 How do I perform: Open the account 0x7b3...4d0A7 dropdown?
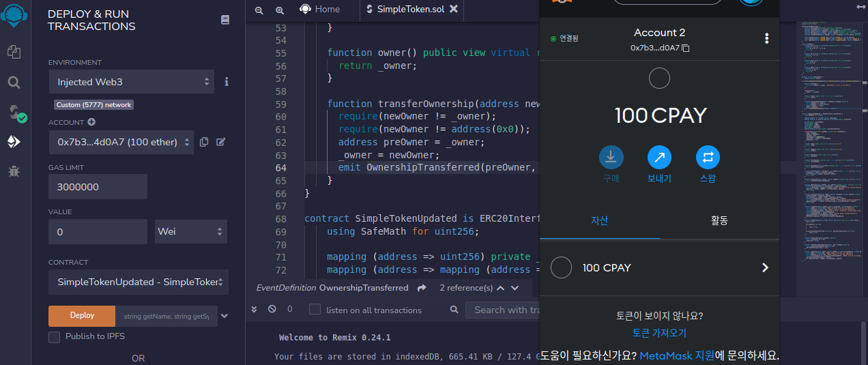pyautogui.click(x=121, y=142)
